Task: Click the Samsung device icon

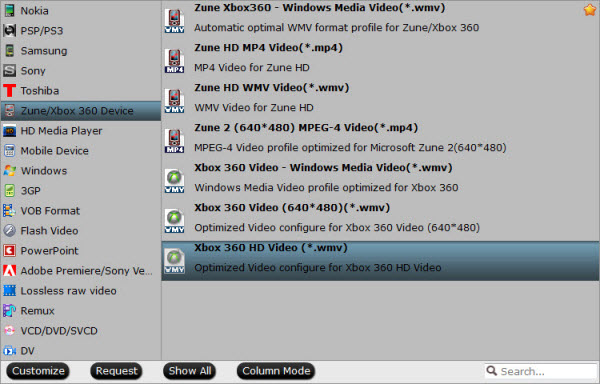Action: (x=9, y=50)
